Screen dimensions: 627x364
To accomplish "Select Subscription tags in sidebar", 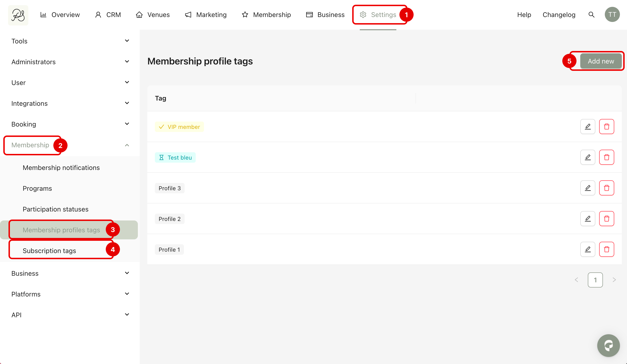I will click(x=49, y=250).
